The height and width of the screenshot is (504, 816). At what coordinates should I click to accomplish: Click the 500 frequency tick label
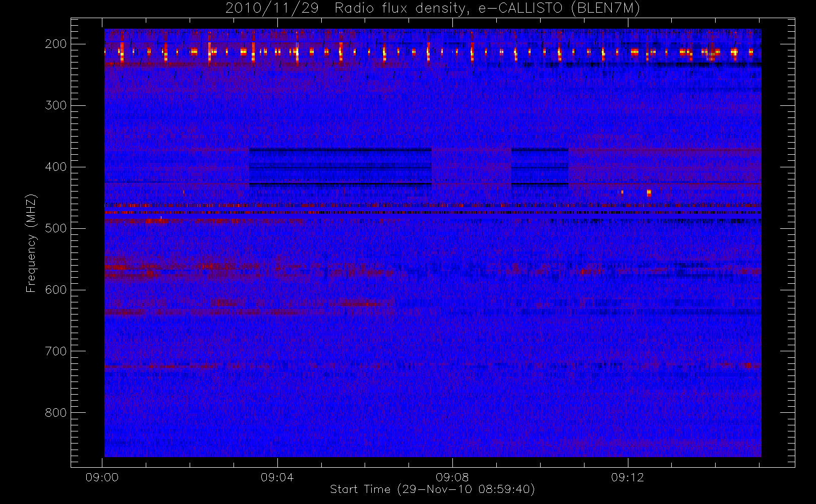click(56, 228)
